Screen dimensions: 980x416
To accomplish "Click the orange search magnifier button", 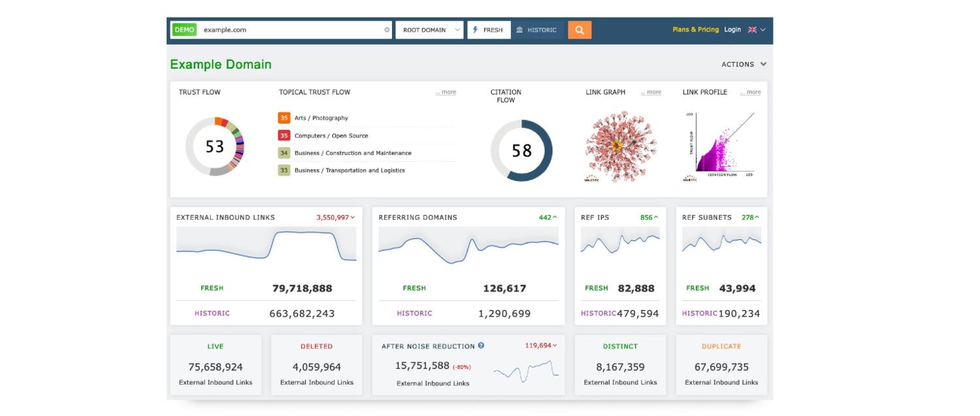I will pyautogui.click(x=580, y=29).
